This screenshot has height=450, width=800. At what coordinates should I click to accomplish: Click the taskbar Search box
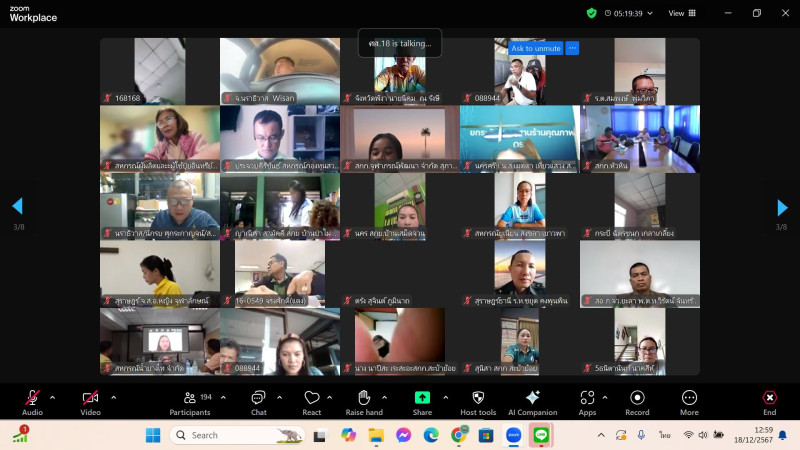coord(237,435)
